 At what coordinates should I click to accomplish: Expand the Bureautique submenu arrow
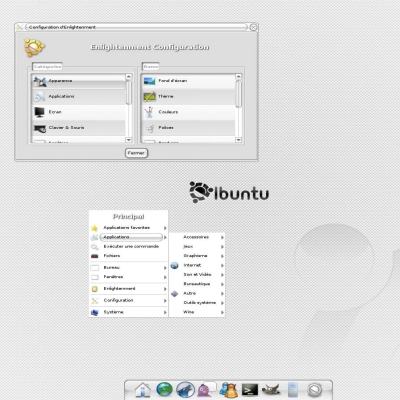[222, 284]
